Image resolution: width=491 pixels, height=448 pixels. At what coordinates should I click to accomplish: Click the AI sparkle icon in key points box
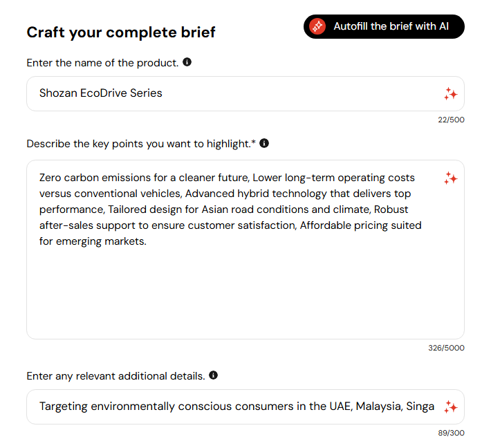pos(450,178)
